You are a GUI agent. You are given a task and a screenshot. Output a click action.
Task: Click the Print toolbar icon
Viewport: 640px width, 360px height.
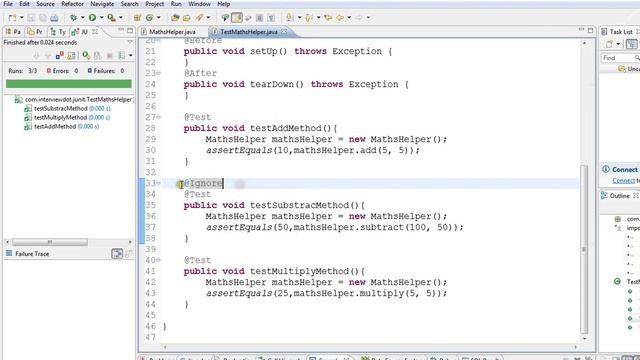coord(54,18)
